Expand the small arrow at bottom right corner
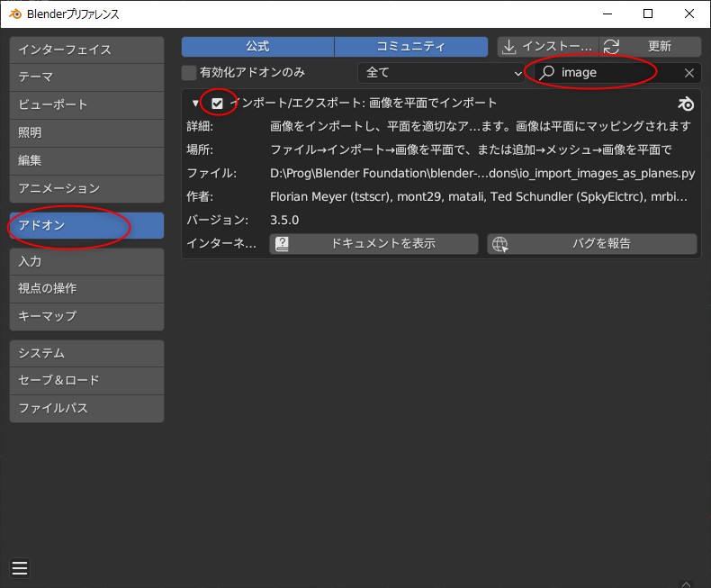711x588 pixels. (686, 583)
